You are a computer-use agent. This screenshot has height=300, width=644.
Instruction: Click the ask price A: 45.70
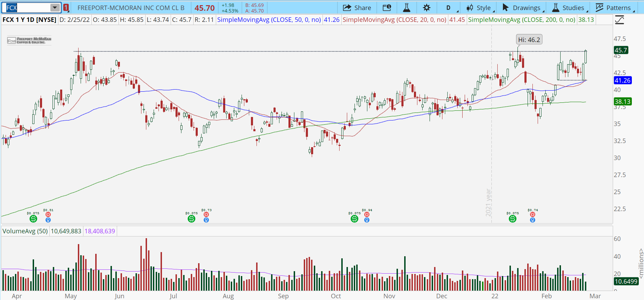(254, 11)
